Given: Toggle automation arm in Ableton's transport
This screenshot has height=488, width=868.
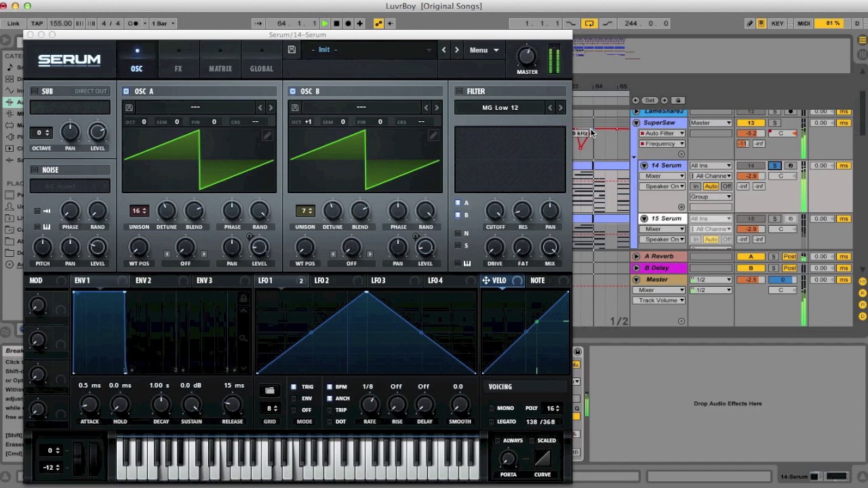Looking at the screenshot, I should coord(378,23).
